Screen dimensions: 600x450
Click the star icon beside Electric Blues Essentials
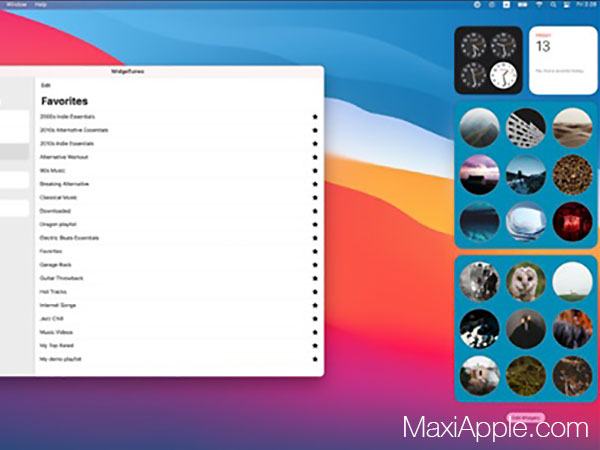315,238
